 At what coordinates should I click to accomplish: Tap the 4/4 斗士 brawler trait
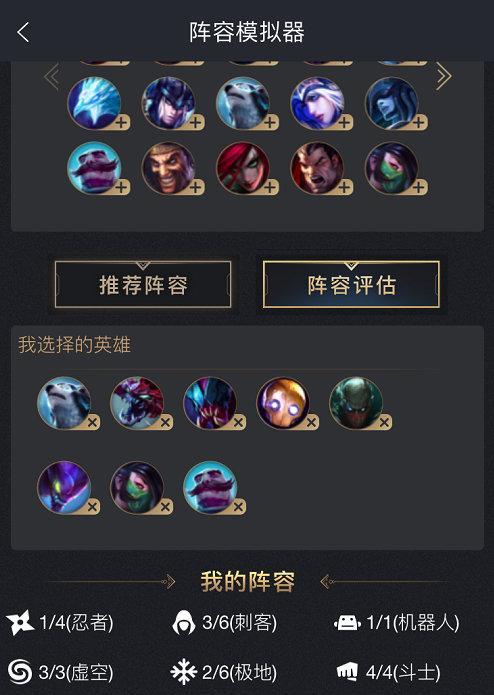[x=389, y=672]
